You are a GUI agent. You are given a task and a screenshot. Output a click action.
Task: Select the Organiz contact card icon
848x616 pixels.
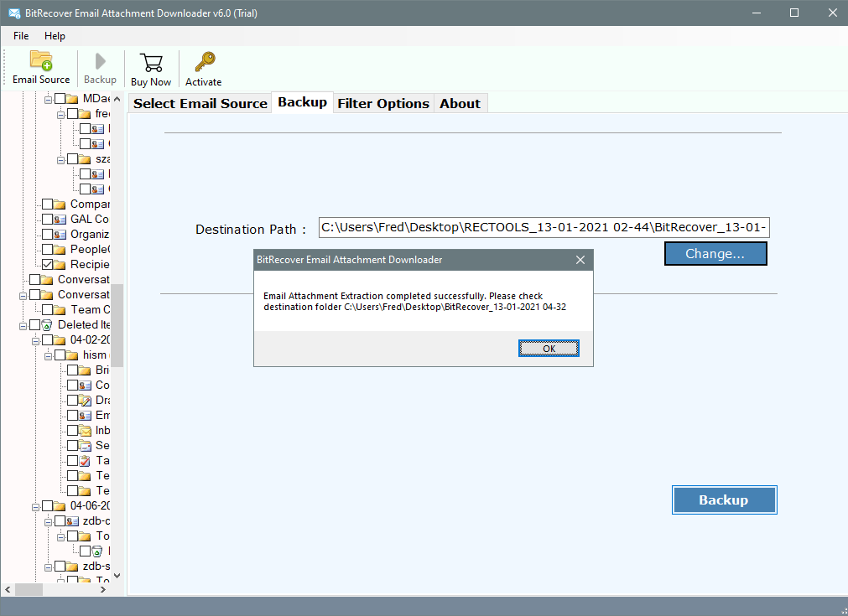[60, 235]
